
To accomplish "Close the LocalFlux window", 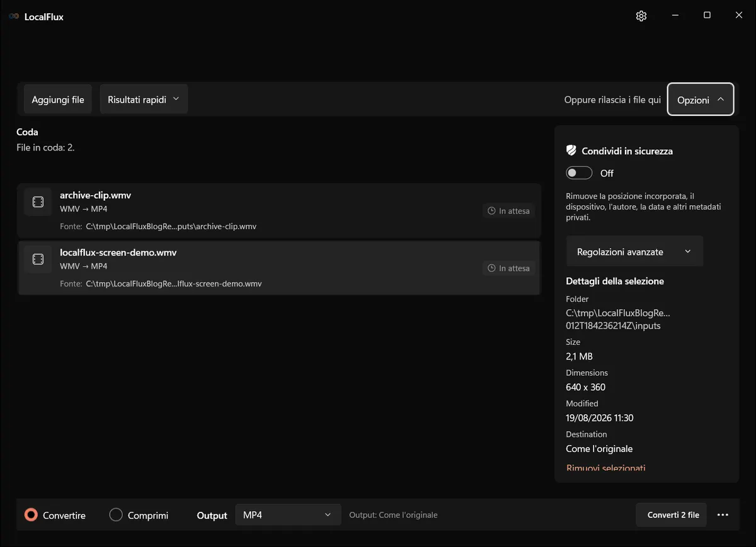I will click(739, 16).
